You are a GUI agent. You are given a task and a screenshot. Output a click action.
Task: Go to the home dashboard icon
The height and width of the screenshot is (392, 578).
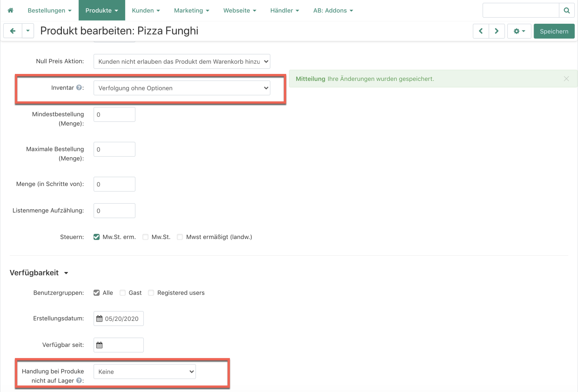(x=10, y=10)
